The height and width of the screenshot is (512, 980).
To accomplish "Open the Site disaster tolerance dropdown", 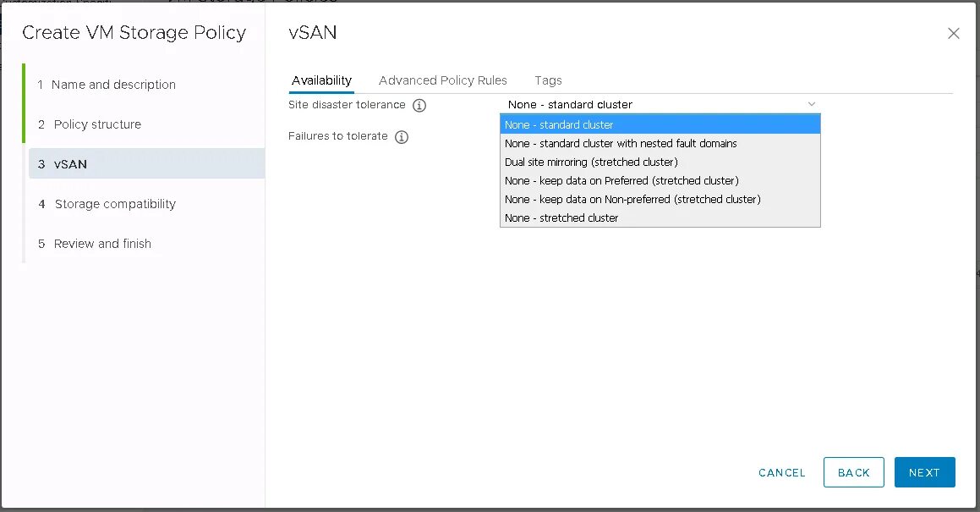I will click(661, 105).
